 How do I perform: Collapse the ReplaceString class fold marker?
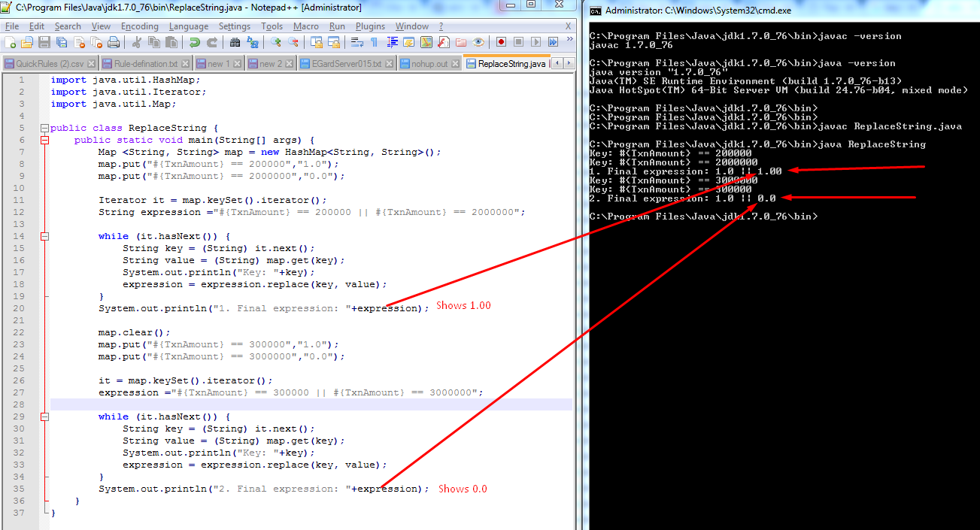point(44,127)
